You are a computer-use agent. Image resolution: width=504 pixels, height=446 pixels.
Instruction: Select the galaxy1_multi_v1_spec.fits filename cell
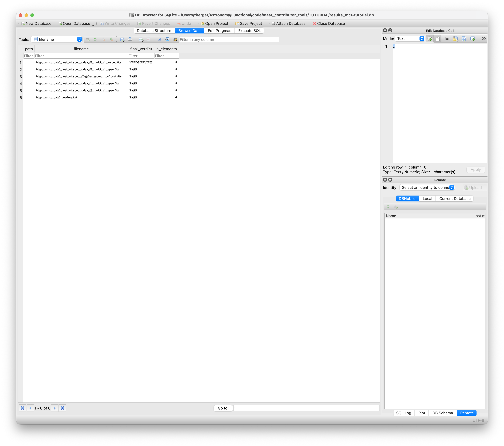[81, 84]
